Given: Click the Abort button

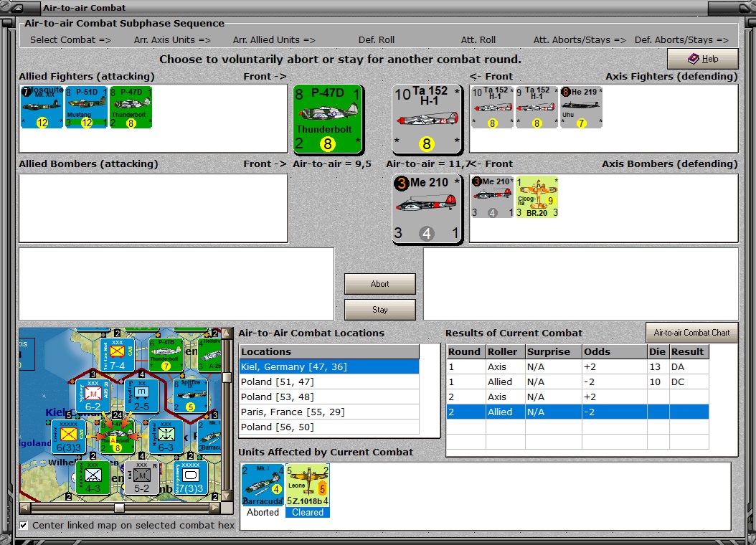Looking at the screenshot, I should click(380, 284).
